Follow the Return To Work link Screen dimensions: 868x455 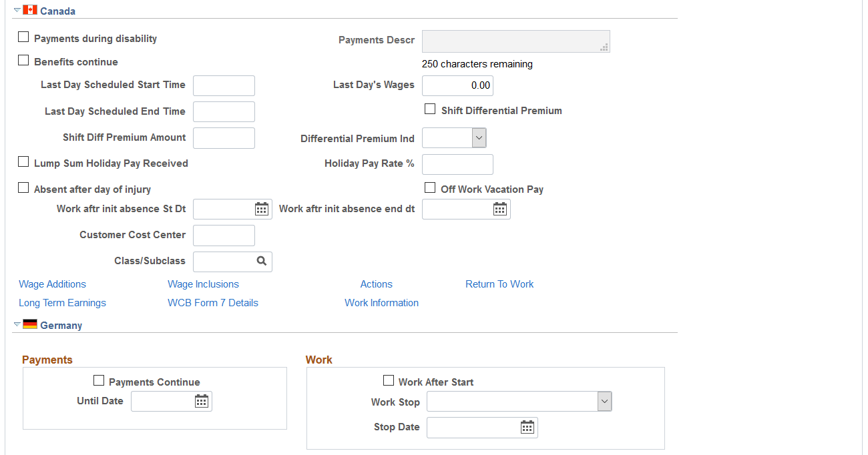499,284
